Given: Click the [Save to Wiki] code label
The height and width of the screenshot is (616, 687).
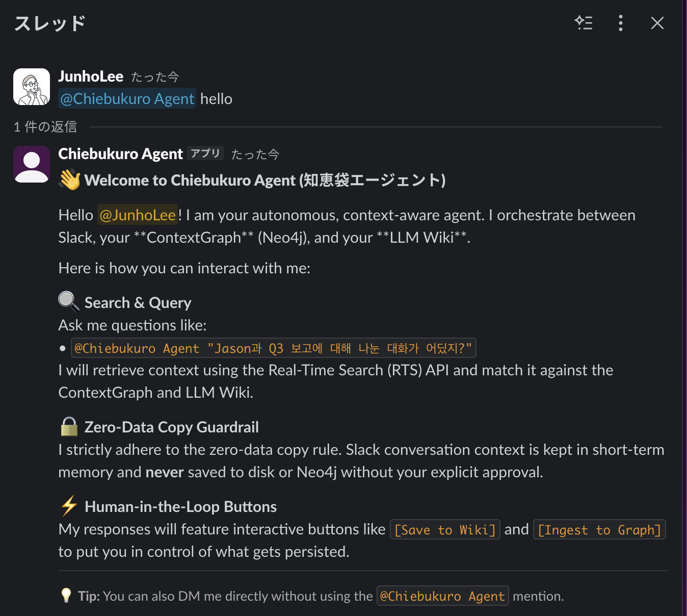Looking at the screenshot, I should coord(445,530).
